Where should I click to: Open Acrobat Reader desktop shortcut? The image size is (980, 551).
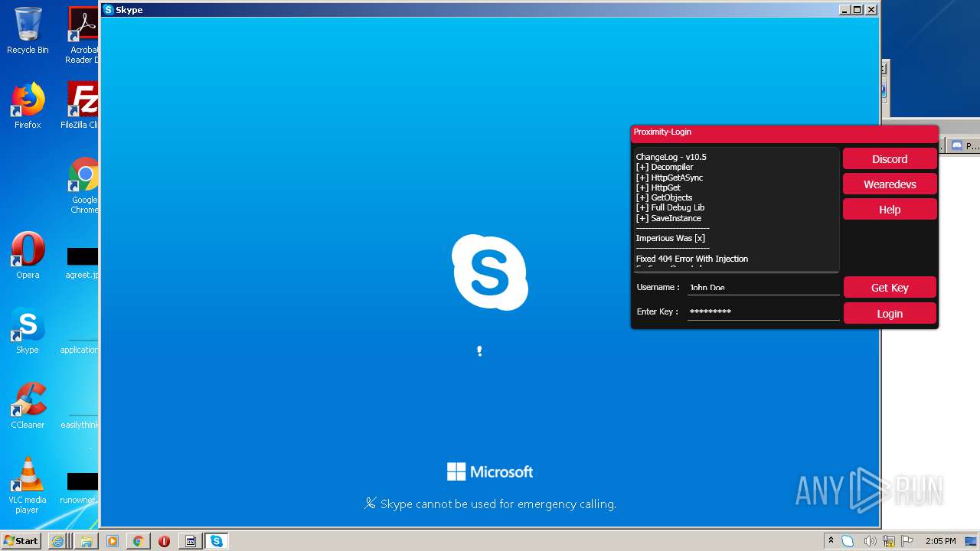(x=83, y=34)
